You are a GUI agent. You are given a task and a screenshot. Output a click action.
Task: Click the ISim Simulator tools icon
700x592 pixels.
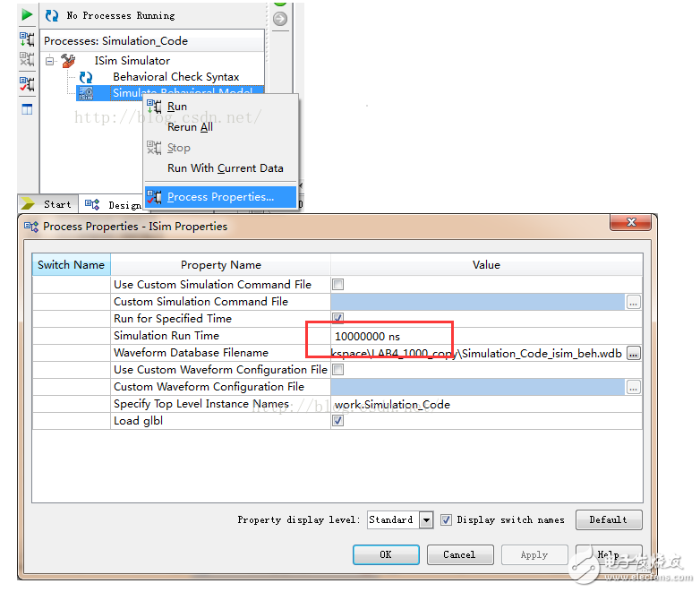coord(68,61)
